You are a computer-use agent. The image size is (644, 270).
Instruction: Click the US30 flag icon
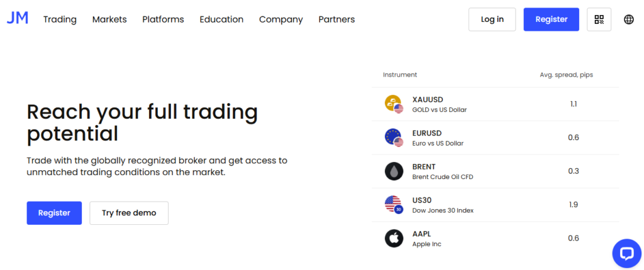pos(394,205)
